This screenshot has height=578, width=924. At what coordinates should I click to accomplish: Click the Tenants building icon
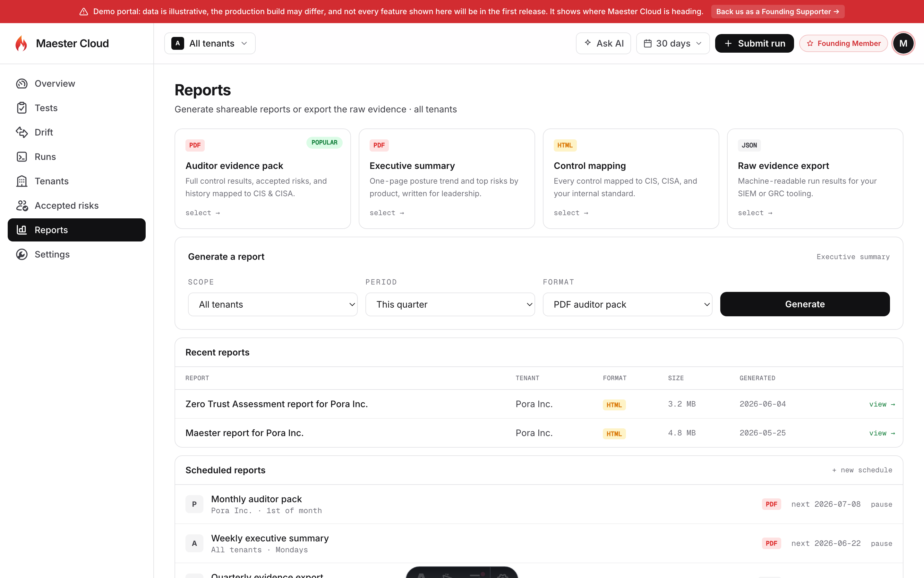pyautogui.click(x=22, y=181)
